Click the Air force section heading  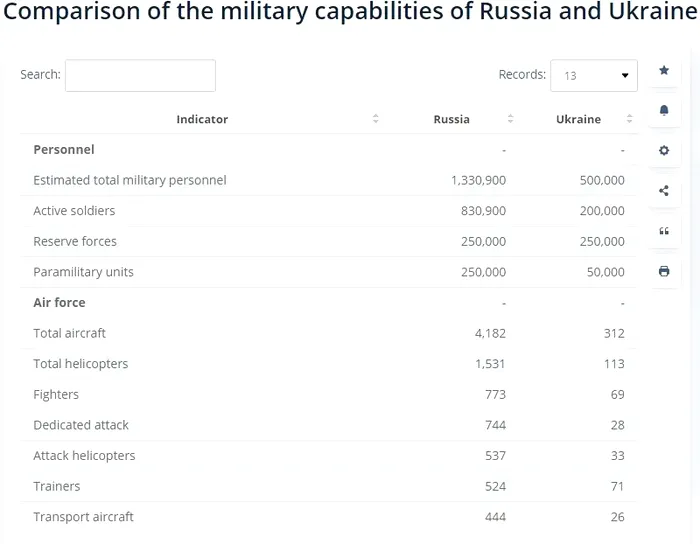coord(59,302)
